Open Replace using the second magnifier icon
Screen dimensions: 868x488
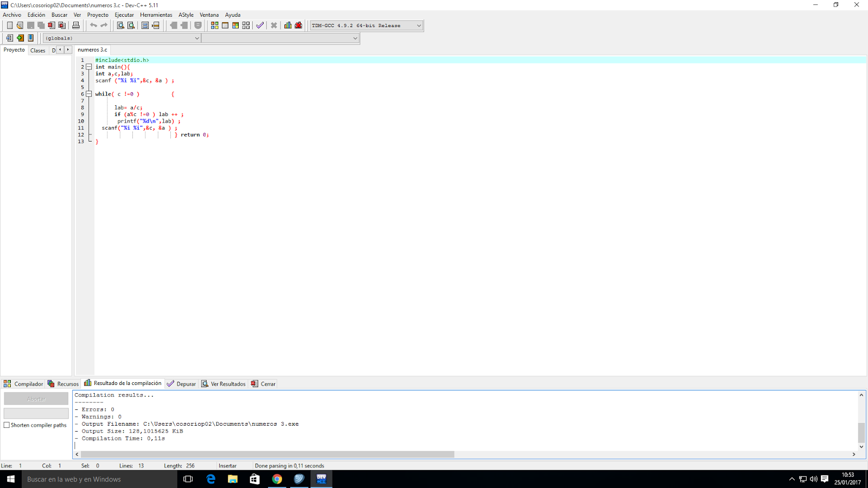tap(131, 25)
